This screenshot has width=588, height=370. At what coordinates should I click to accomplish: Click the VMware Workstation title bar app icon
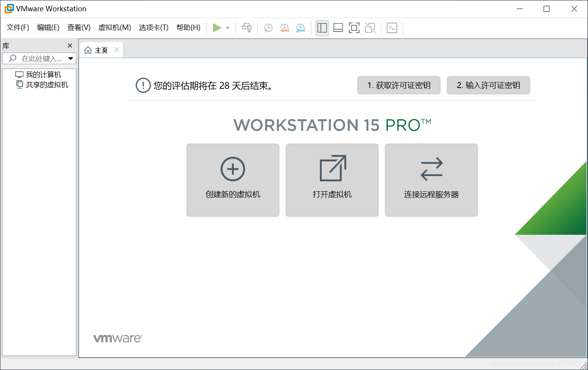(x=9, y=9)
